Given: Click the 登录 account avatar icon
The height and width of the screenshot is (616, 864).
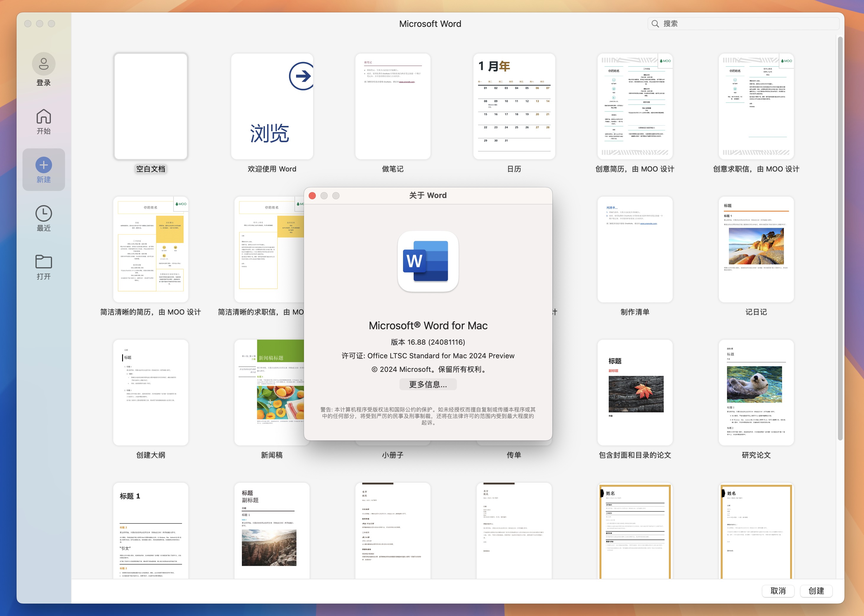Looking at the screenshot, I should tap(44, 64).
